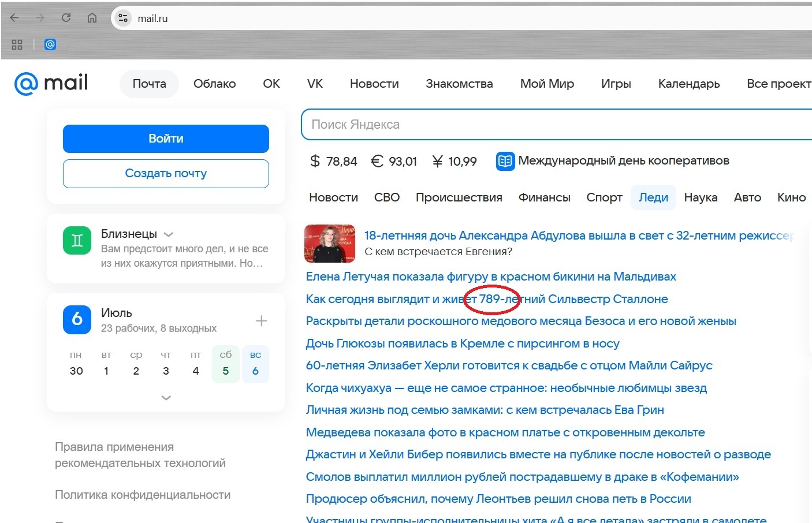Click the blue calendar date icon 6
The image size is (812, 523).
(x=77, y=320)
